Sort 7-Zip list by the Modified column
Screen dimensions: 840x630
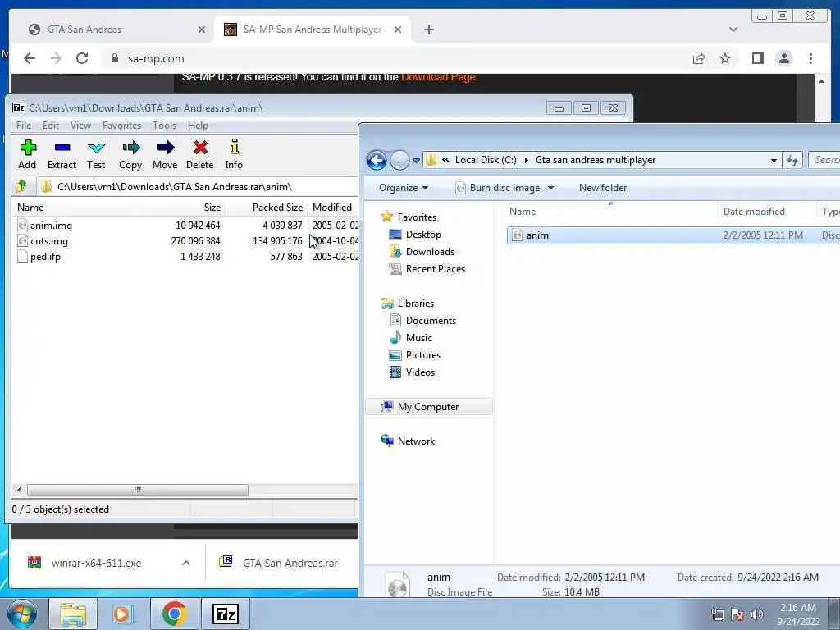pyautogui.click(x=332, y=208)
